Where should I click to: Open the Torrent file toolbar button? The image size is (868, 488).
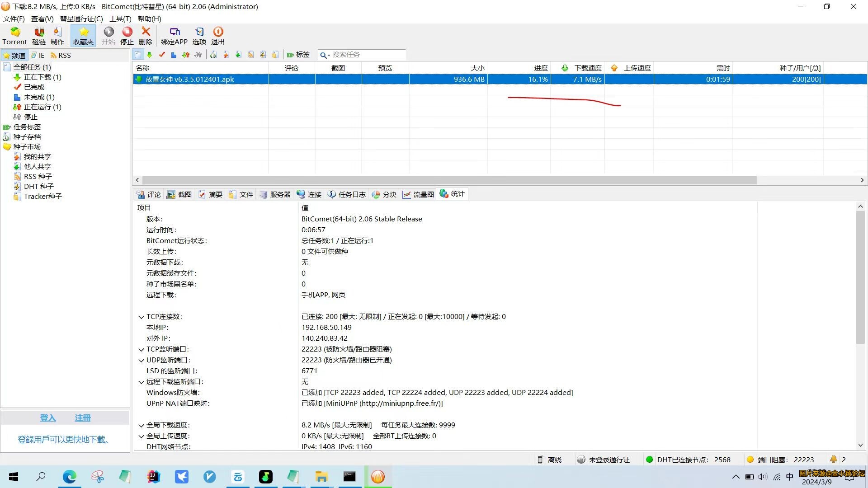(x=14, y=36)
